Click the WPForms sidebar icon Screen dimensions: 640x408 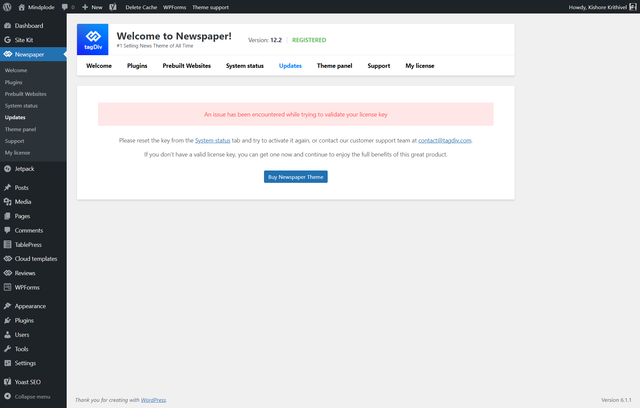[7, 287]
